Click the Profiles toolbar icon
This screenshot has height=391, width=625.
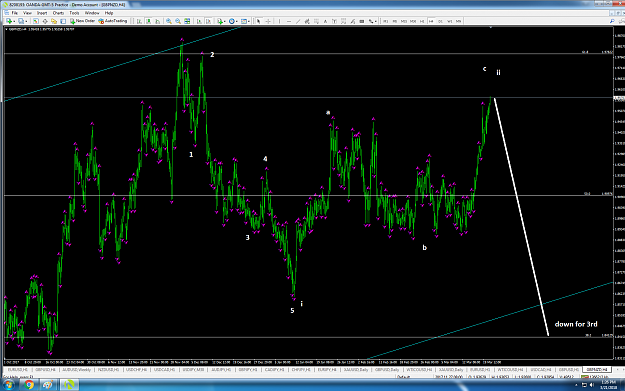[21, 21]
